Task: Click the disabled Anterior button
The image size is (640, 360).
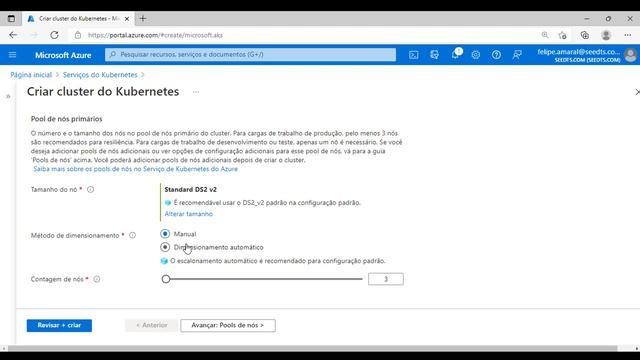Action: (151, 325)
